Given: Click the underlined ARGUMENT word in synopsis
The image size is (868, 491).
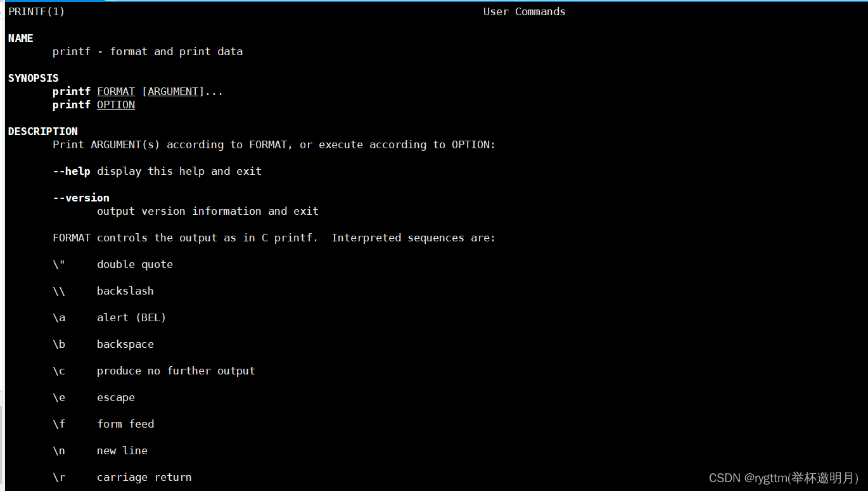Looking at the screenshot, I should [173, 91].
